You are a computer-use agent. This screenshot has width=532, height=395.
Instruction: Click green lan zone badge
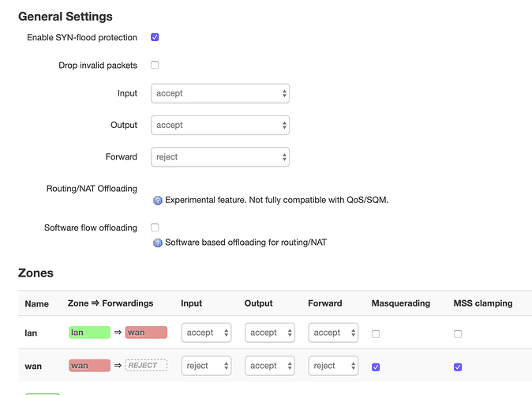(89, 333)
